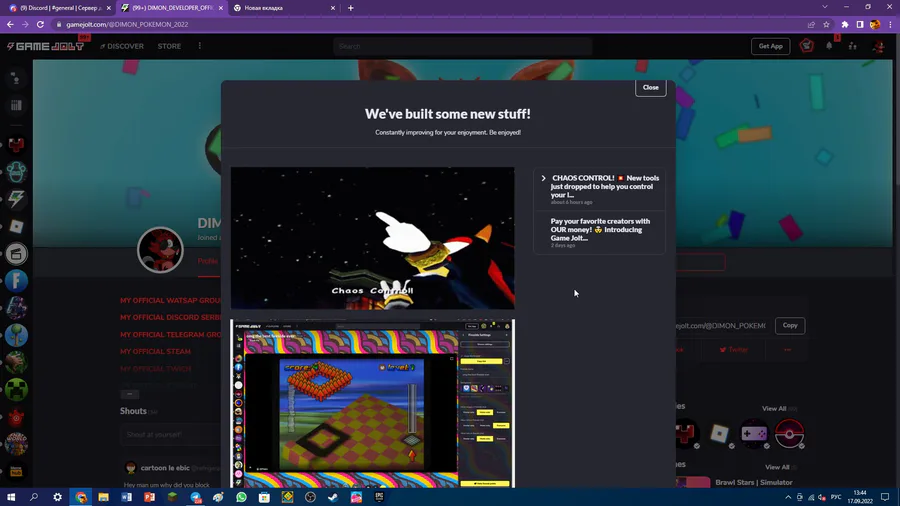Open the lightning bolt Game Jolt community
This screenshot has width=900, height=506.
click(16, 199)
